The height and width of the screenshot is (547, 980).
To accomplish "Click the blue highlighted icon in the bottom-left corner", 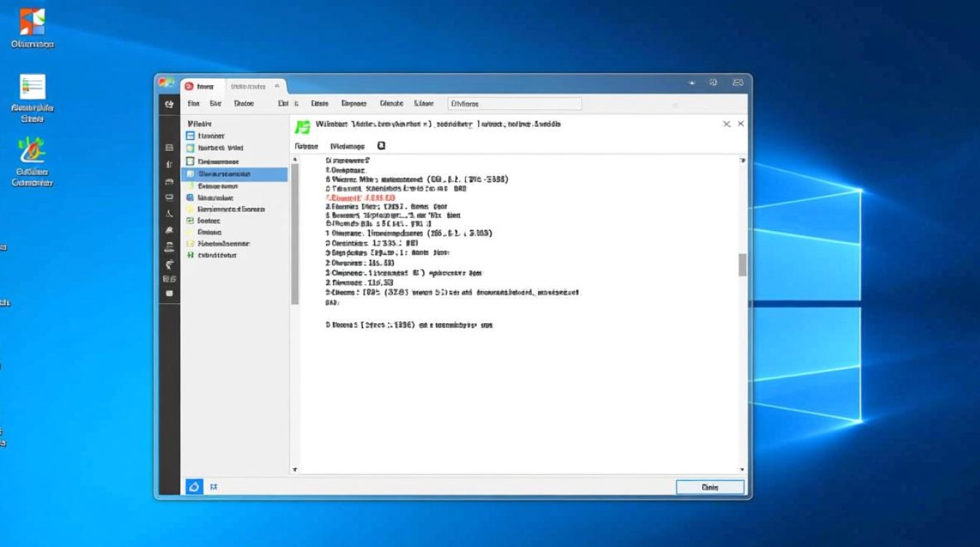I will (x=193, y=486).
